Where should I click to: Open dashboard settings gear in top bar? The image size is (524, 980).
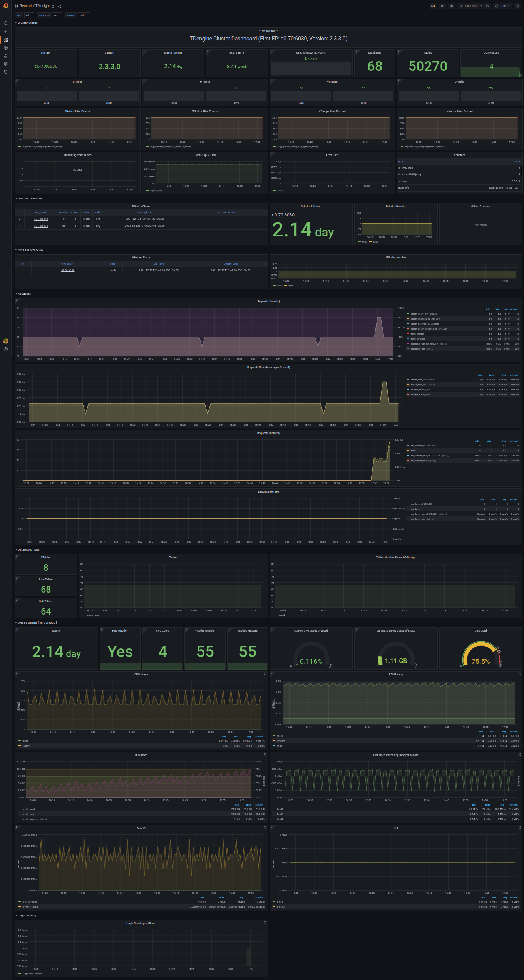coord(452,6)
